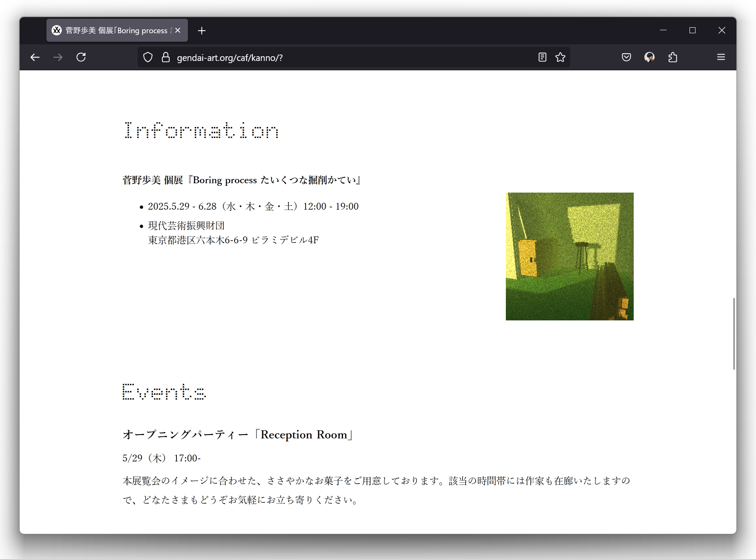The width and height of the screenshot is (756, 559).
Task: Bookmark this page with the star
Action: pyautogui.click(x=560, y=57)
